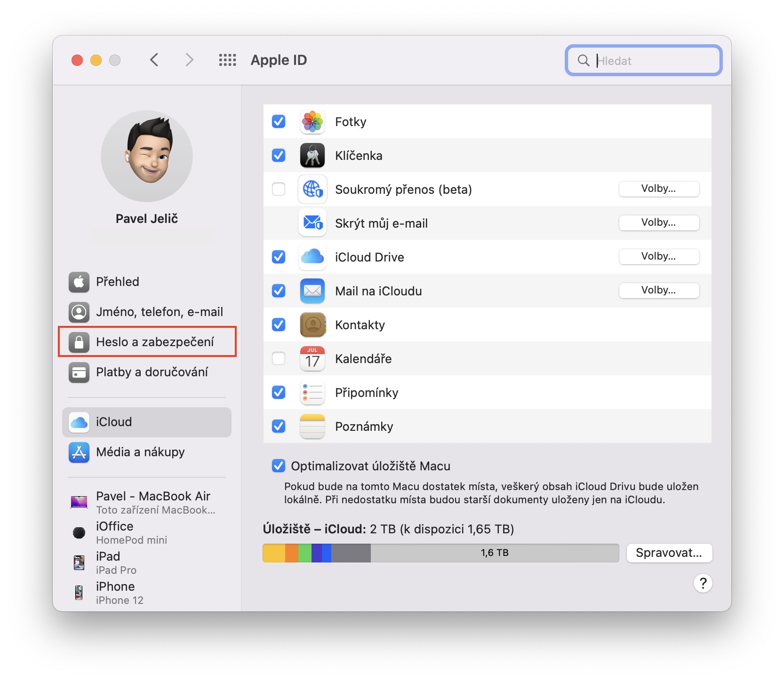
Task: Click the HomePod mini device icon
Action: 79,532
